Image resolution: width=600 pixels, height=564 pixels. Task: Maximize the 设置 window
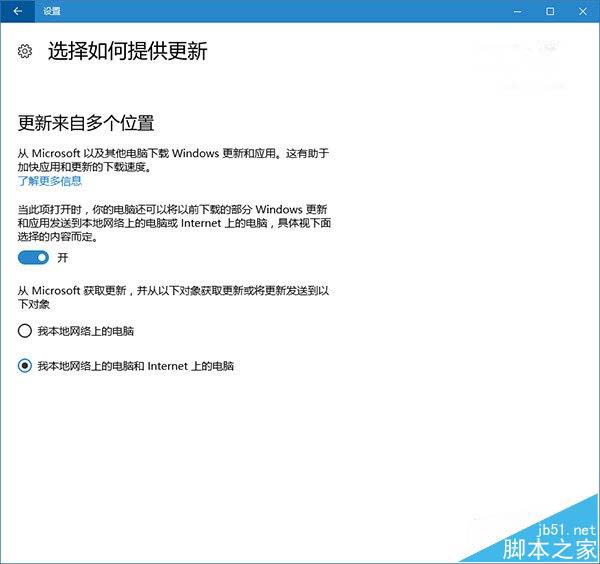tap(550, 11)
